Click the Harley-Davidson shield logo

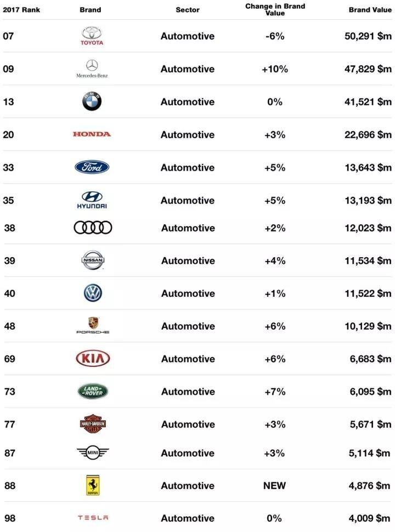pyautogui.click(x=92, y=424)
